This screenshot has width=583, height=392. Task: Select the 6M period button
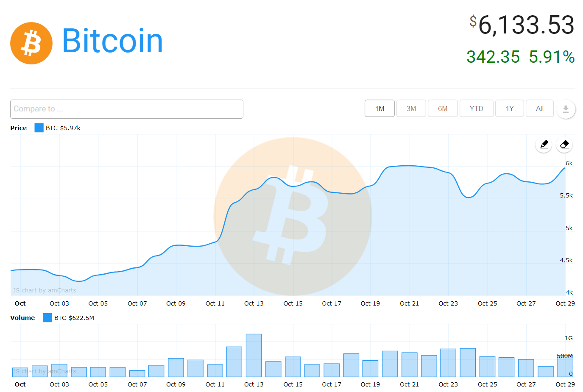click(x=443, y=108)
